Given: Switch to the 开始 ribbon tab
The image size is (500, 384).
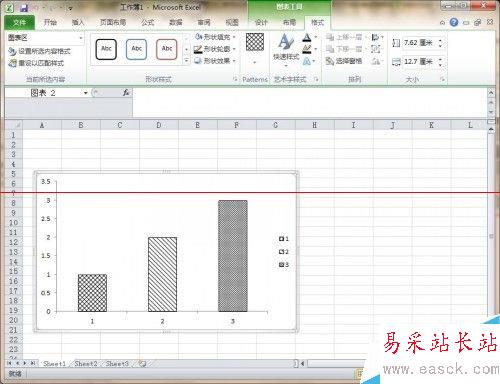Looking at the screenshot, I should pyautogui.click(x=50, y=22).
